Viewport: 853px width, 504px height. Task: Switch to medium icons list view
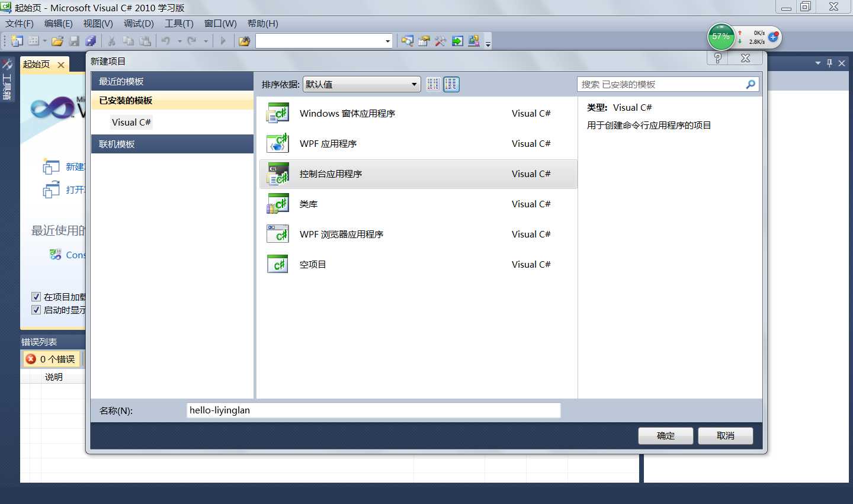451,84
